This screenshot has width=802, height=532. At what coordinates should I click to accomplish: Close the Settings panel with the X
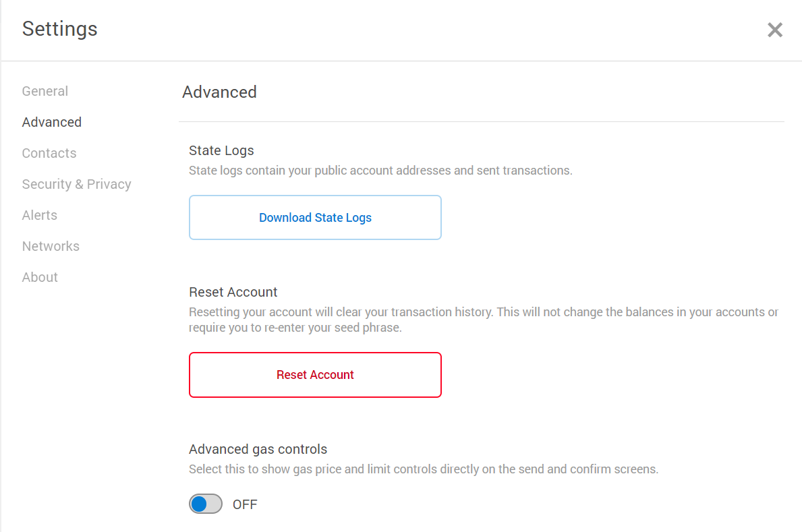774,30
